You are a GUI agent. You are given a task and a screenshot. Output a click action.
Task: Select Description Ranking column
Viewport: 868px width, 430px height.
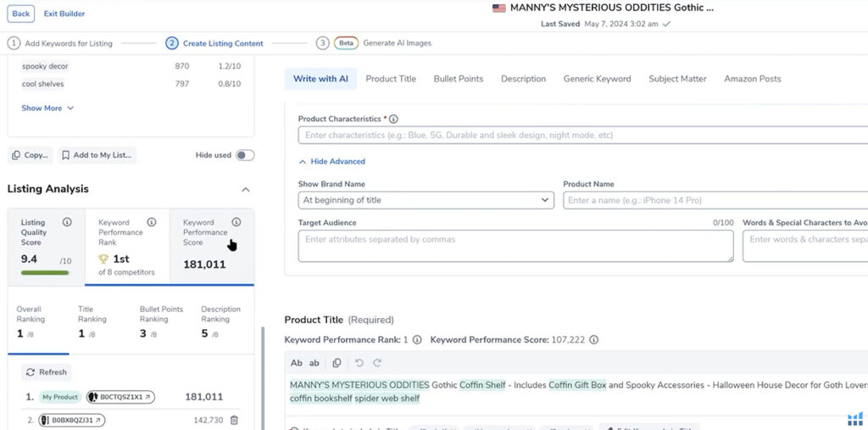point(221,322)
